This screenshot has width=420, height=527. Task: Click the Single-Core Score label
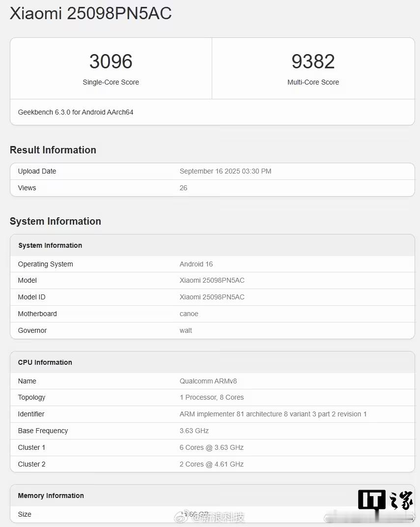(x=111, y=82)
